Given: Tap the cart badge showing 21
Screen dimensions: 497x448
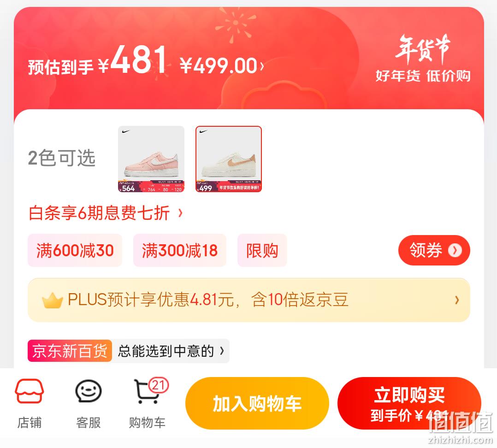Looking at the screenshot, I should coord(159,385).
